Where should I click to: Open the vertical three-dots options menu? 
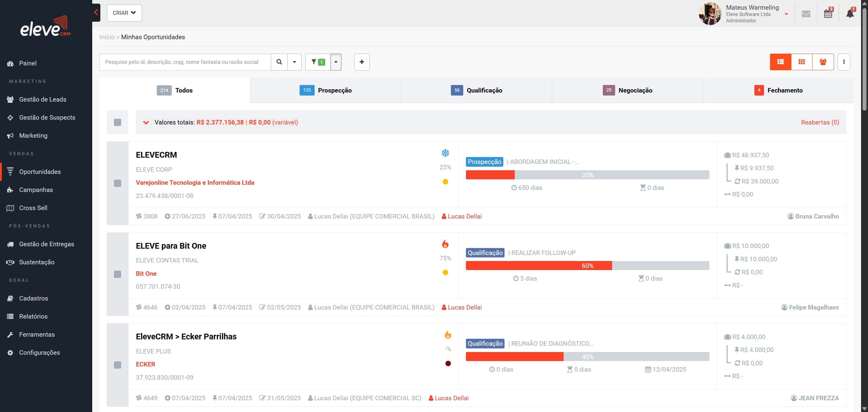[x=843, y=62]
